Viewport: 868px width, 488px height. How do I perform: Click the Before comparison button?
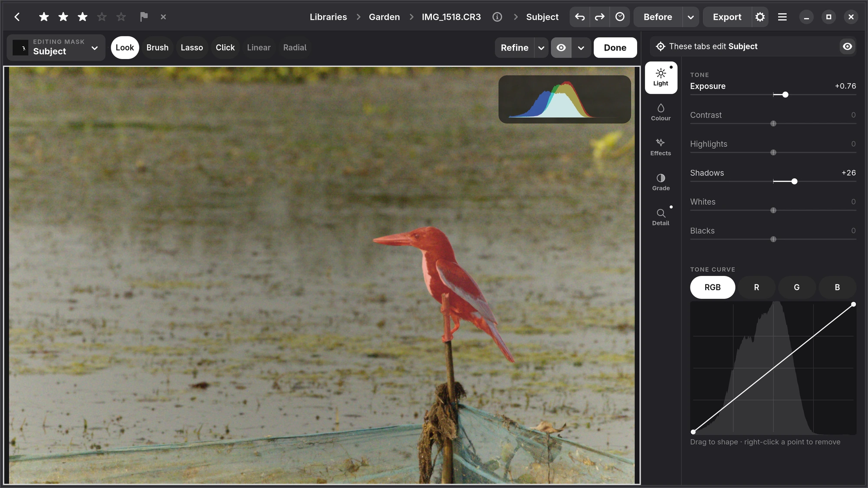(658, 17)
